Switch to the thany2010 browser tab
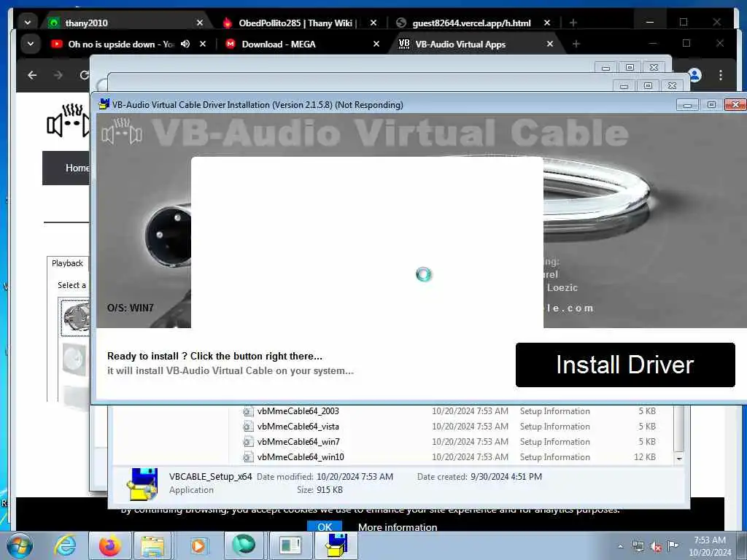This screenshot has height=560, width=747. (x=126, y=23)
